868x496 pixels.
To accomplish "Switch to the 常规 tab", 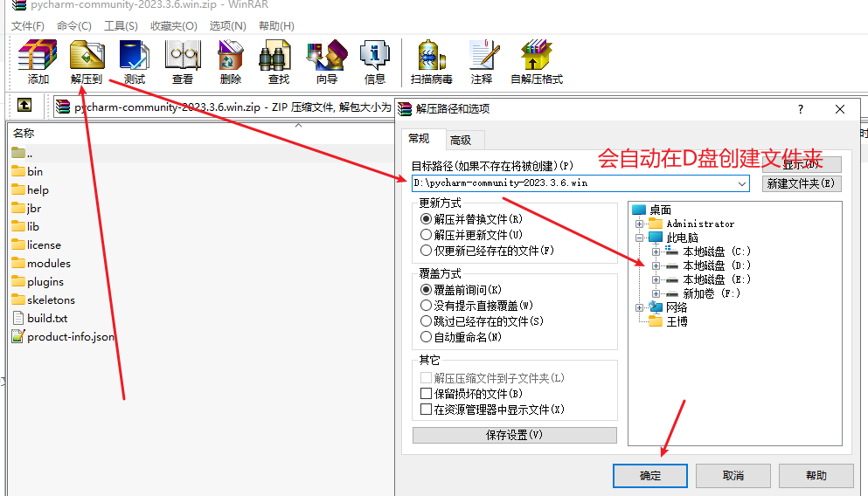I will click(419, 138).
